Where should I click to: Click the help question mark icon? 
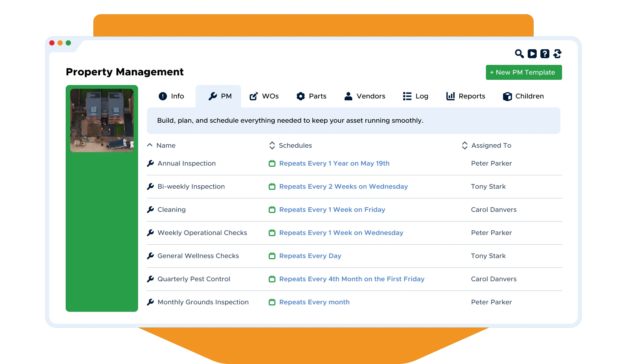click(x=545, y=54)
